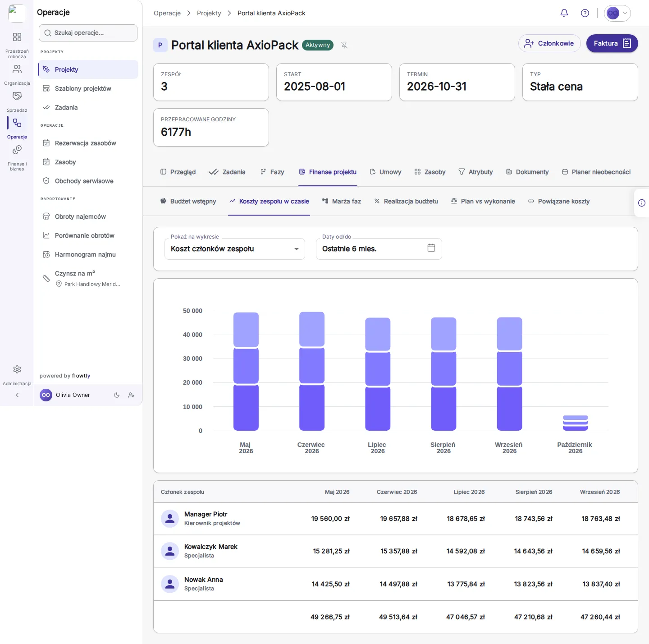This screenshot has width=649, height=644.
Task: Open the info panel icon on right edge
Action: coord(642,203)
